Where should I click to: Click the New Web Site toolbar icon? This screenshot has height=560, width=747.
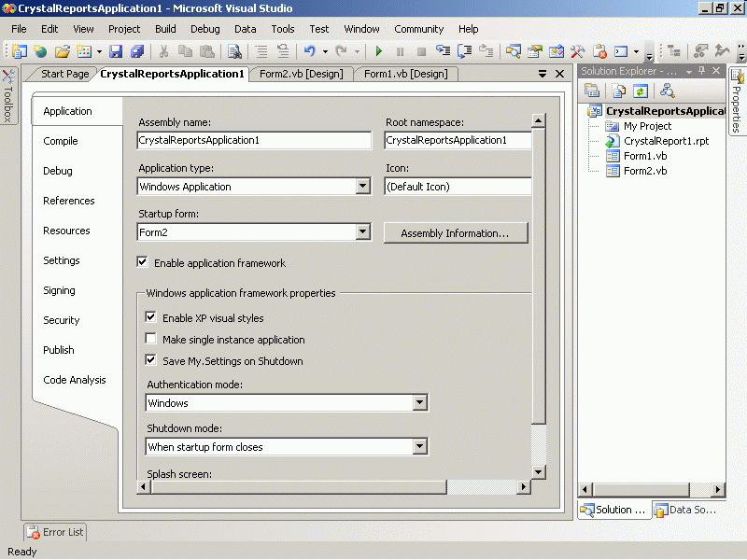[40, 51]
